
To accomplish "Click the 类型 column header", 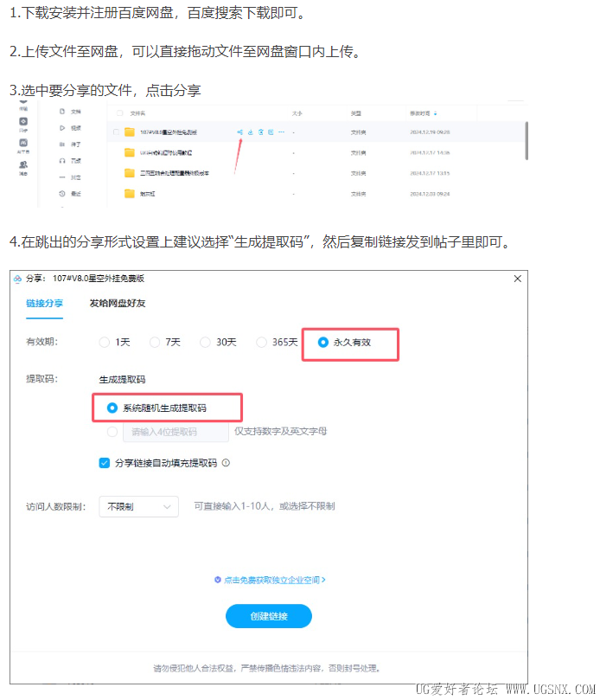I will (355, 113).
